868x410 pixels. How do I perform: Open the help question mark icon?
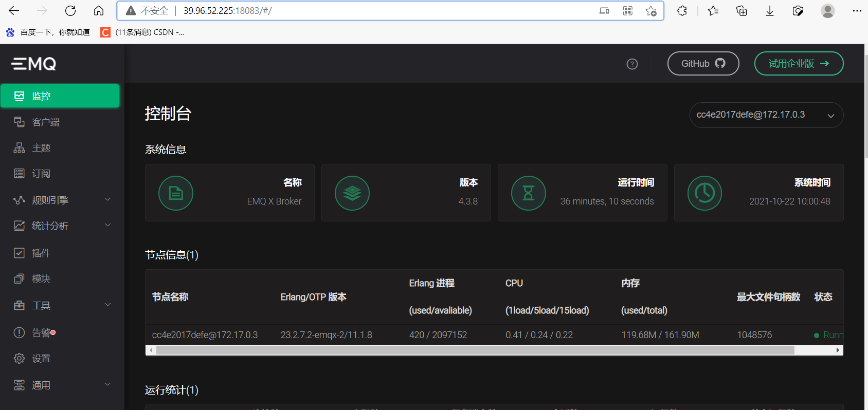[632, 64]
